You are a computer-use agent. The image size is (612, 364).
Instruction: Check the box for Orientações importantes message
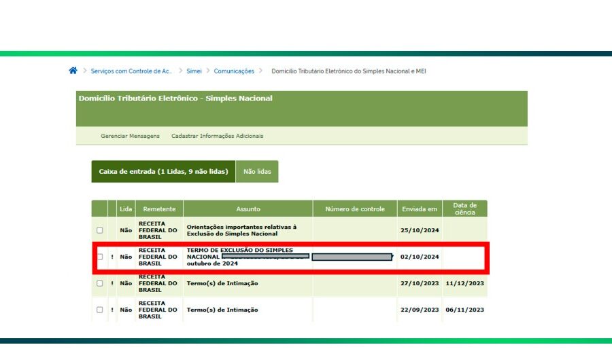tap(100, 230)
